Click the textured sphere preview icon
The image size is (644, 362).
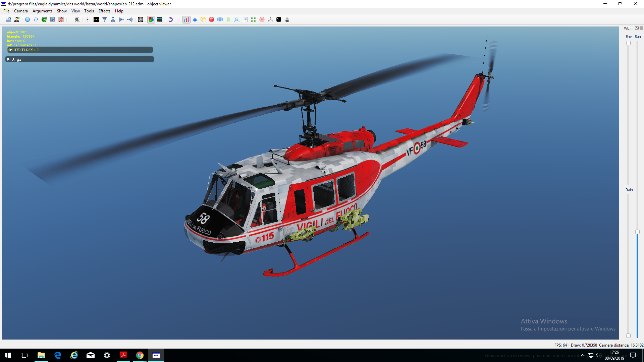pos(141,19)
